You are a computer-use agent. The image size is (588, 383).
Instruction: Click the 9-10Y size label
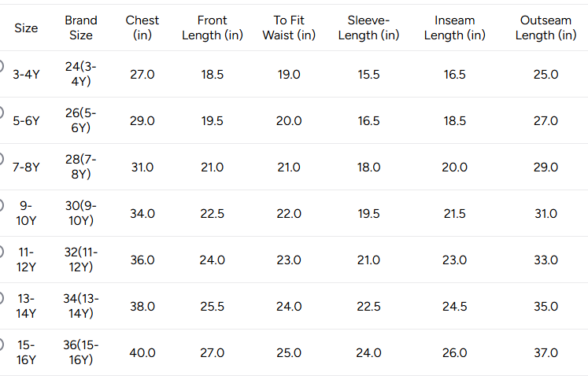click(26, 213)
